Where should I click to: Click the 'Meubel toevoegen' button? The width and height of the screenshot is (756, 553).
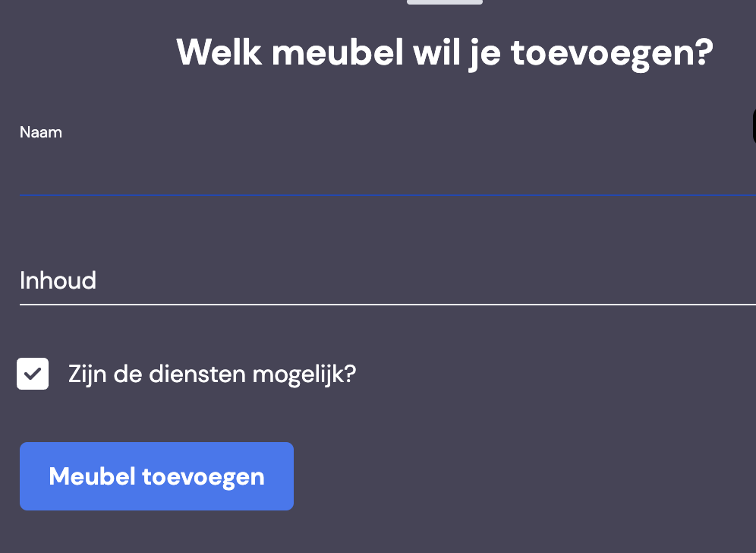pos(156,476)
